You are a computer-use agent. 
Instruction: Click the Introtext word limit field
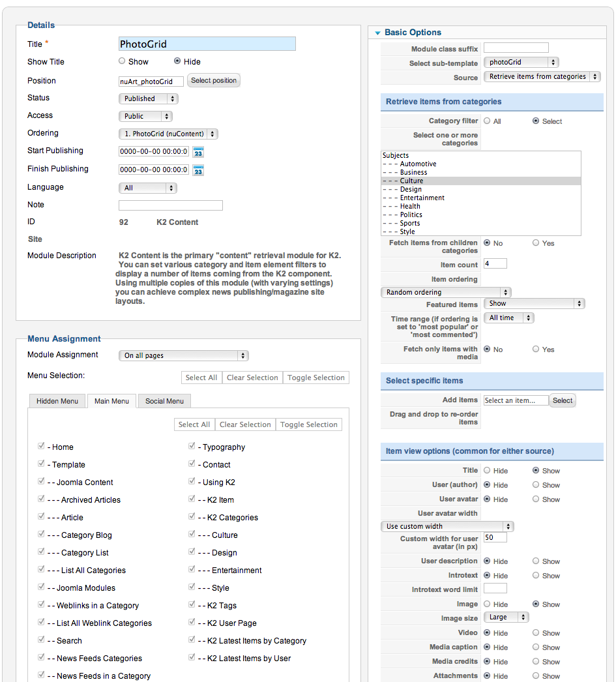tap(495, 589)
